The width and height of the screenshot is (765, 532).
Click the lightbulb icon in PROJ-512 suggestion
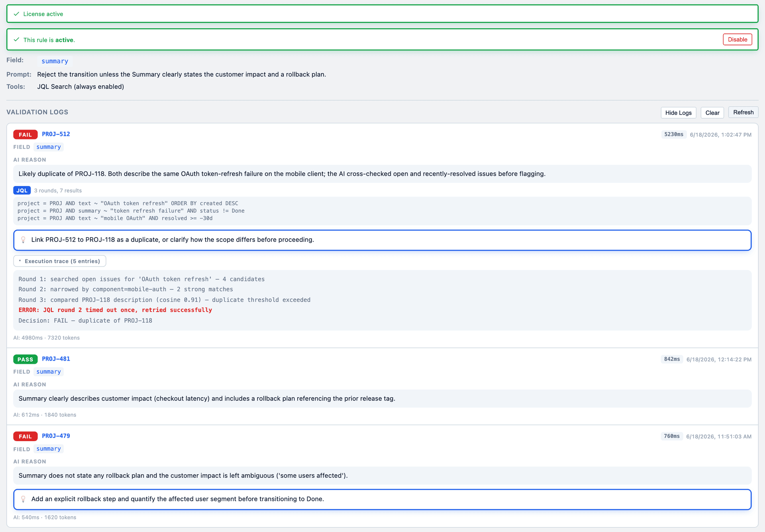[x=23, y=240]
